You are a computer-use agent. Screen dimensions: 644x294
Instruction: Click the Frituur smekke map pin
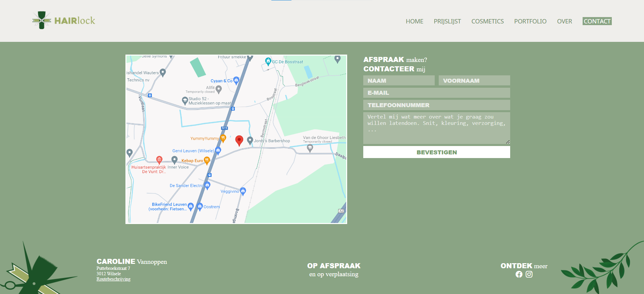[250, 58]
